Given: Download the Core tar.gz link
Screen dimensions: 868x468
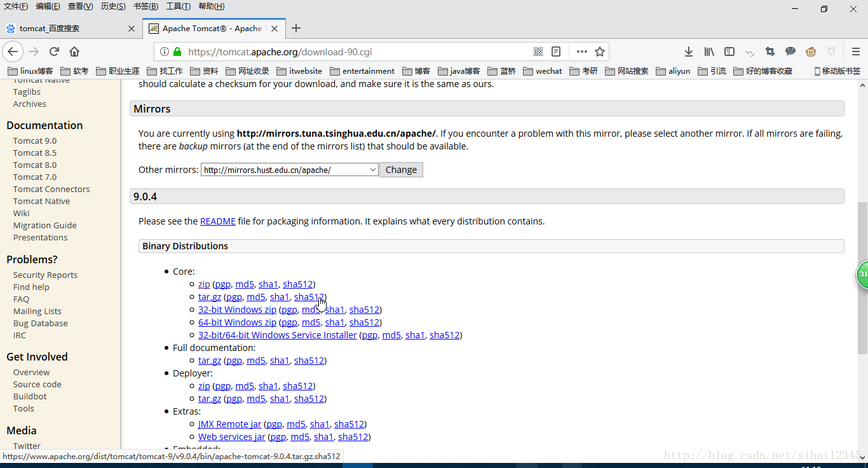Looking at the screenshot, I should point(210,297).
